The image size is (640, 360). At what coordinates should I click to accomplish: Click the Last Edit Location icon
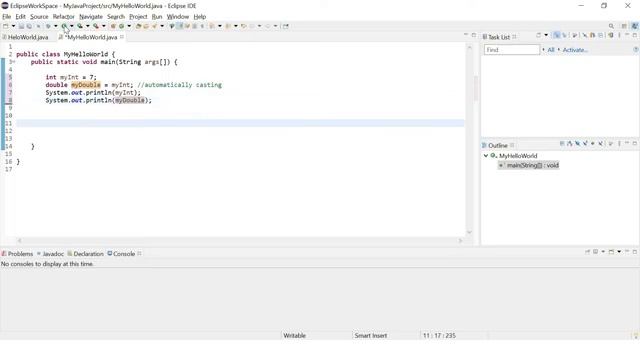[243, 26]
